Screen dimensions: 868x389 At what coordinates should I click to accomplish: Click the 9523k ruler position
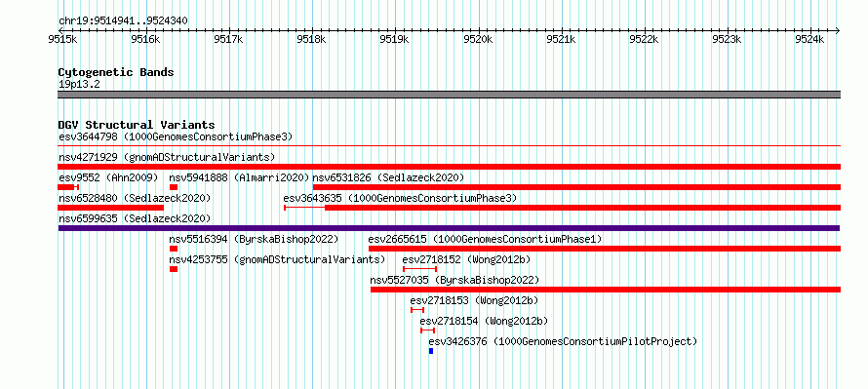point(727,39)
